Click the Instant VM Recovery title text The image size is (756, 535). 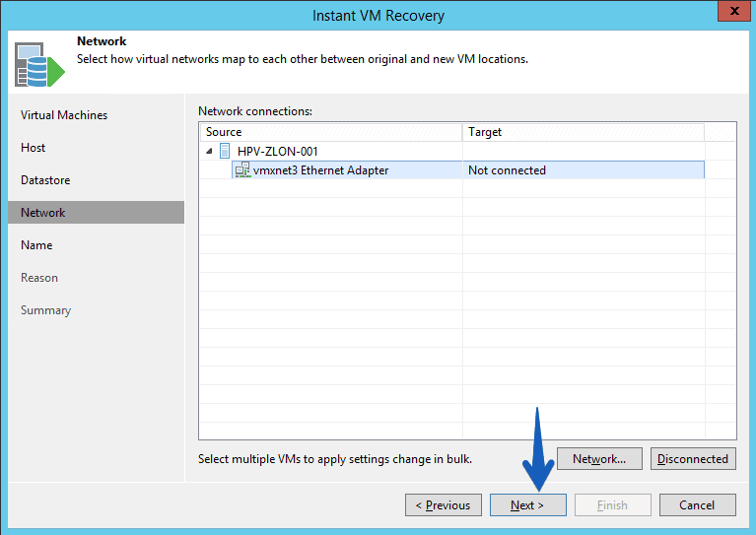(x=378, y=16)
